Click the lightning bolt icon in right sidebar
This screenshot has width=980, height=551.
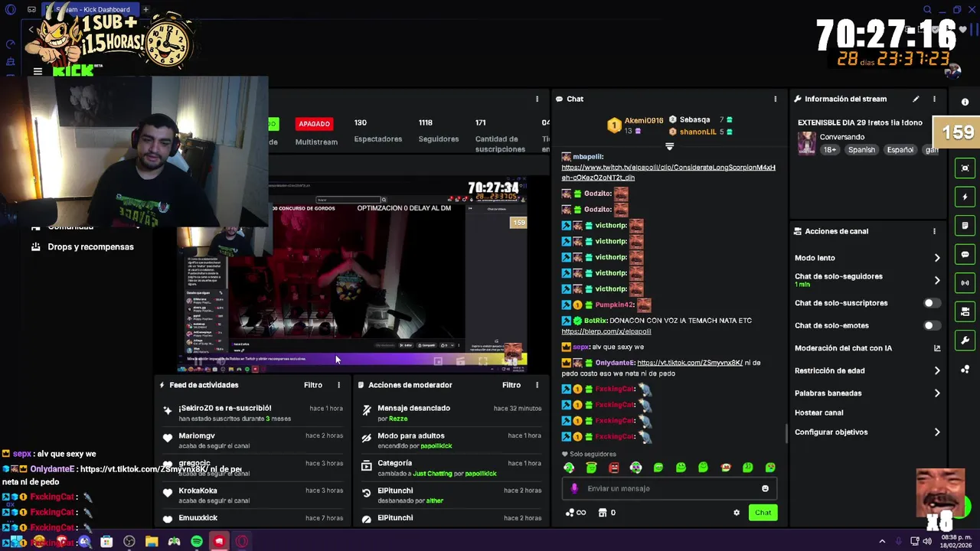[965, 197]
